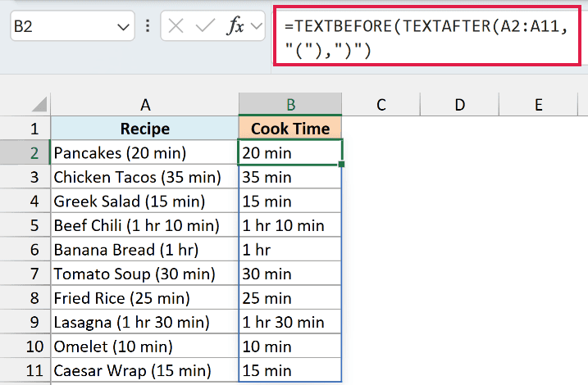Screen dimensions: 588x385
Task: Select row 11 header
Action: (x=25, y=370)
